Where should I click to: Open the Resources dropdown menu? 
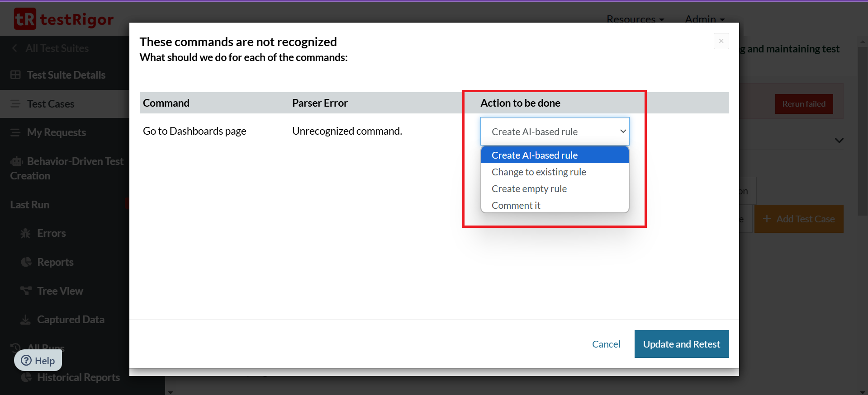pos(635,19)
